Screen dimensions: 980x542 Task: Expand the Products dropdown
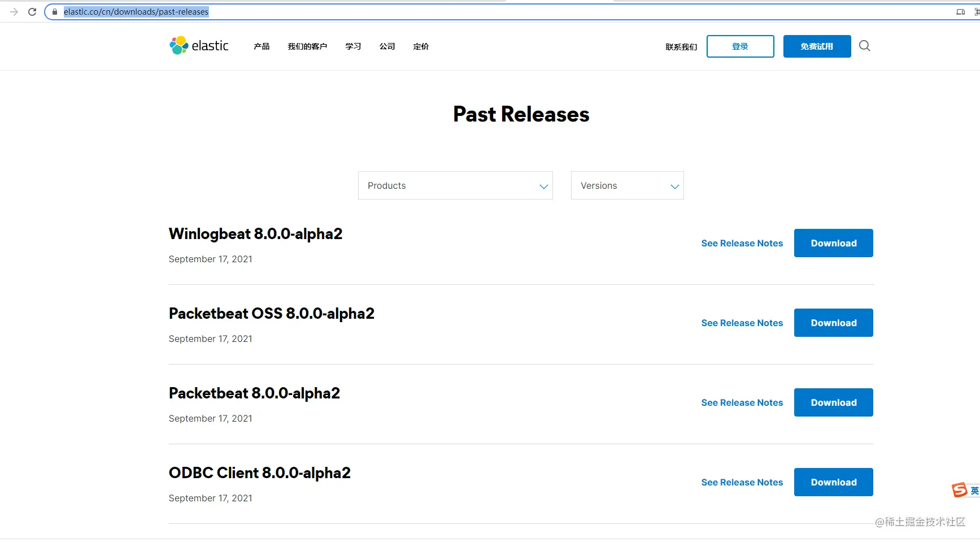[455, 185]
